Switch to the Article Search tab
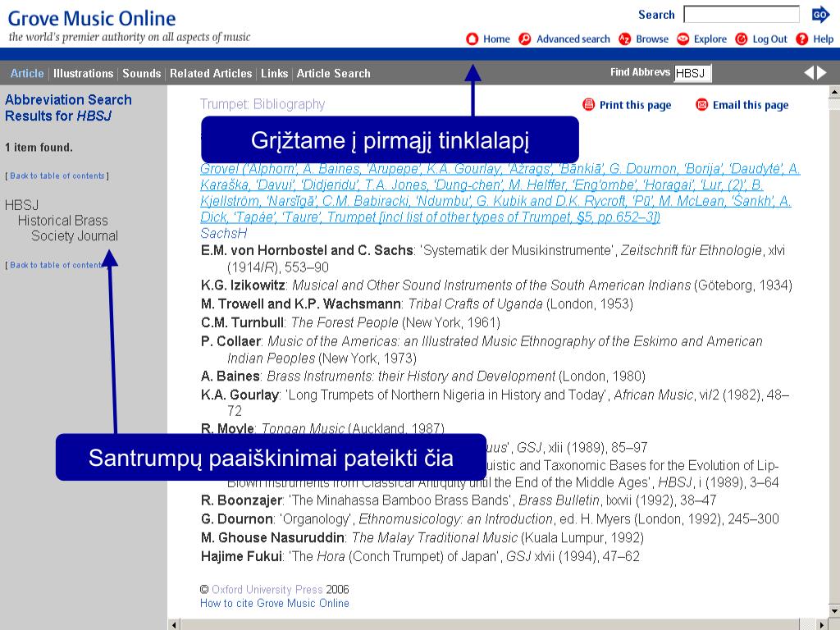The height and width of the screenshot is (630, 840). coord(333,73)
